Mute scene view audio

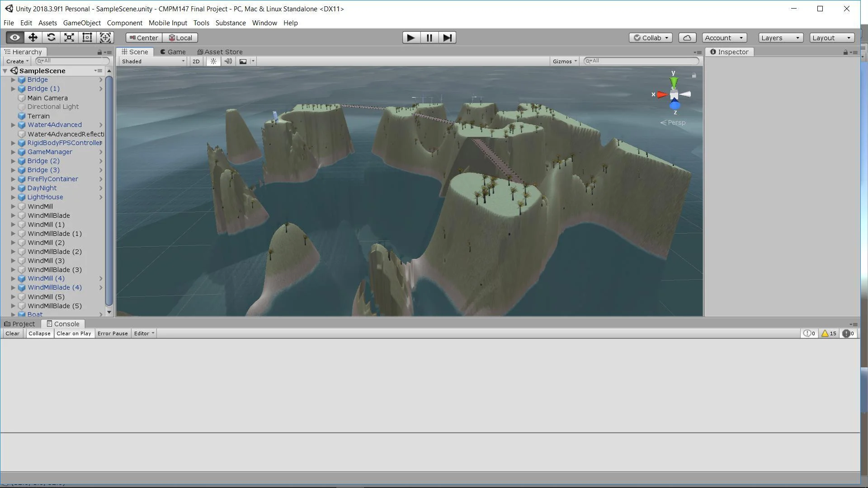228,61
